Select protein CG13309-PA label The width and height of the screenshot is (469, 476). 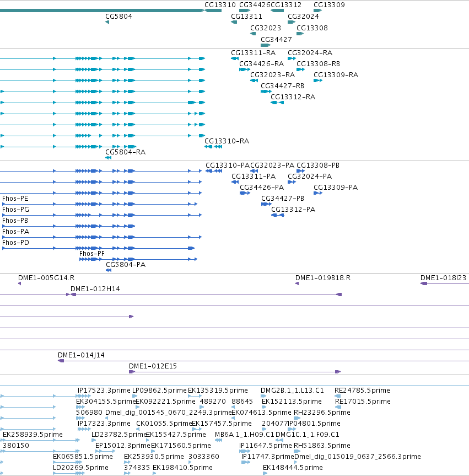tap(336, 188)
